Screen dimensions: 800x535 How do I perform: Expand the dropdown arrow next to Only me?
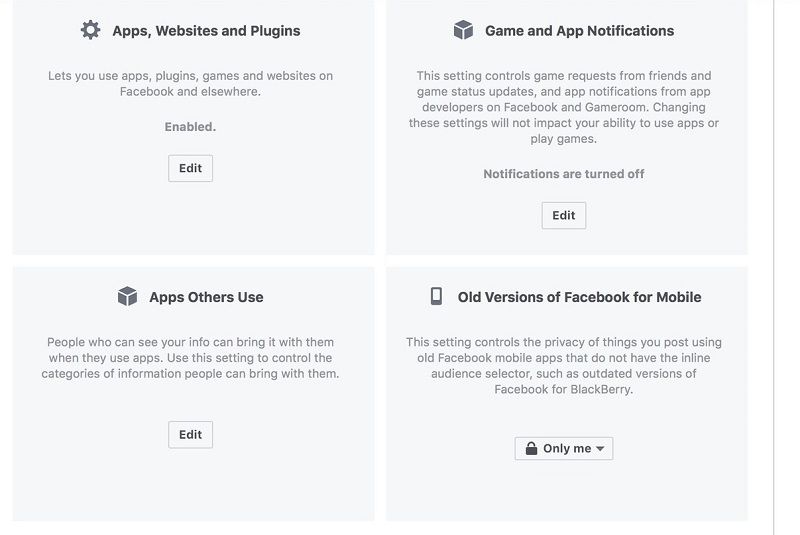(600, 449)
